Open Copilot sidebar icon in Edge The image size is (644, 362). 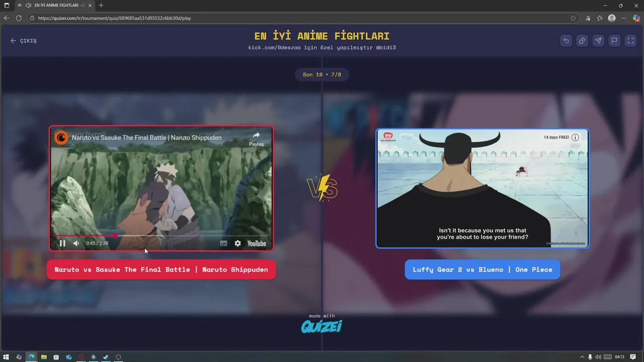point(637,18)
